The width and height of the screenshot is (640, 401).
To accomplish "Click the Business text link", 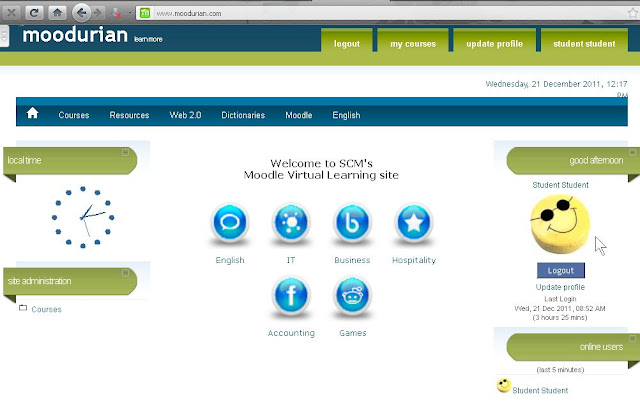I will [352, 260].
